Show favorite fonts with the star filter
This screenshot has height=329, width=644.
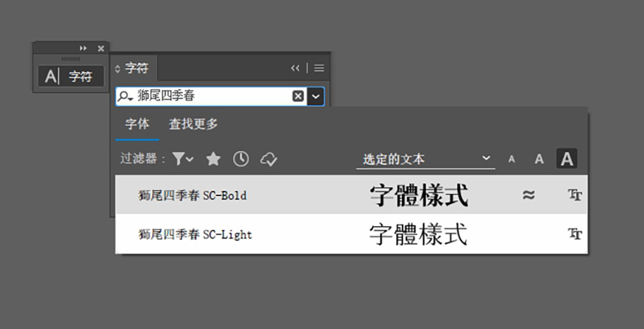pyautogui.click(x=213, y=159)
